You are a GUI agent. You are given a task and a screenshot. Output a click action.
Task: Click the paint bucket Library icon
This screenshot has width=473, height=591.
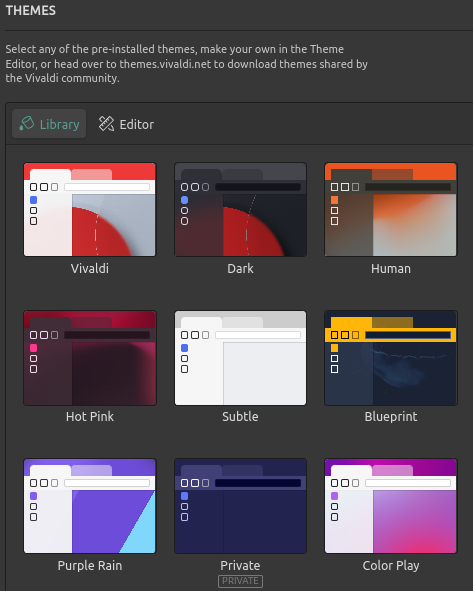click(27, 124)
